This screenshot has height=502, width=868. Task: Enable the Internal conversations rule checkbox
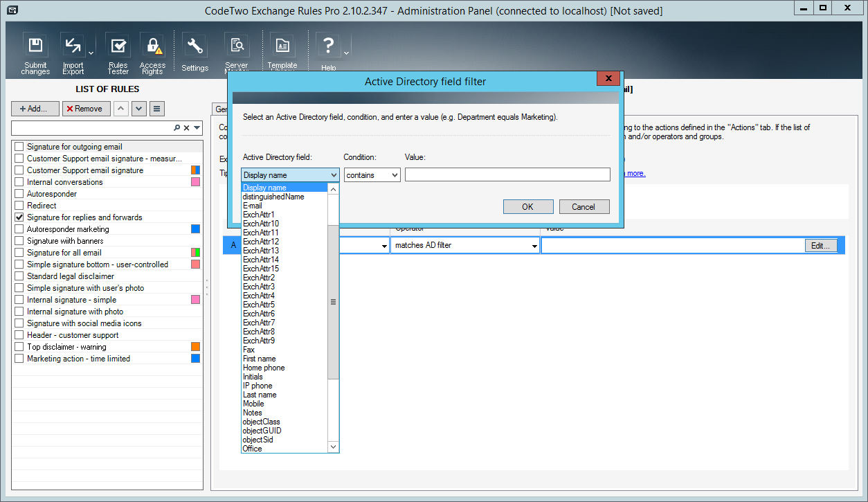[19, 182]
